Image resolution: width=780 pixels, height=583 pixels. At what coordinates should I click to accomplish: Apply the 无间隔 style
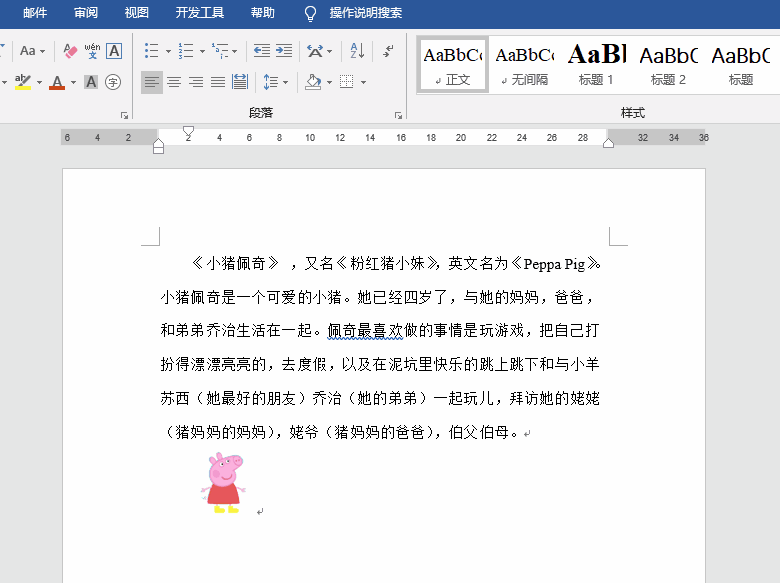[x=524, y=65]
